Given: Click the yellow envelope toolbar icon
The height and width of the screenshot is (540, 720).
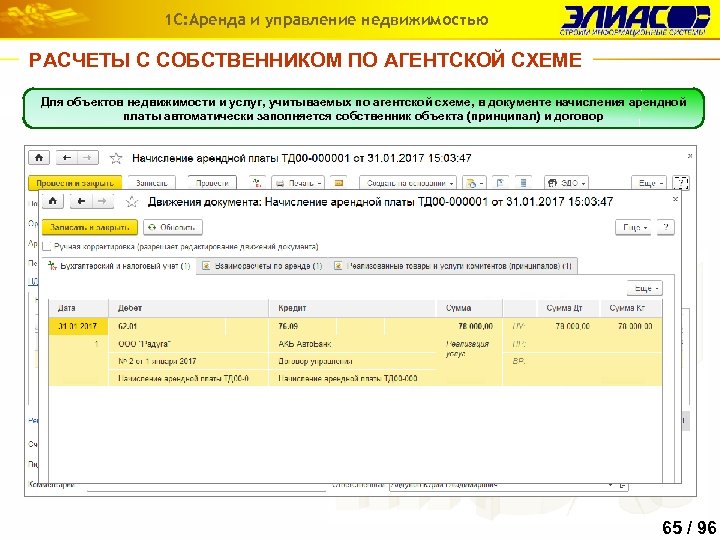Looking at the screenshot, I should pos(339,183).
